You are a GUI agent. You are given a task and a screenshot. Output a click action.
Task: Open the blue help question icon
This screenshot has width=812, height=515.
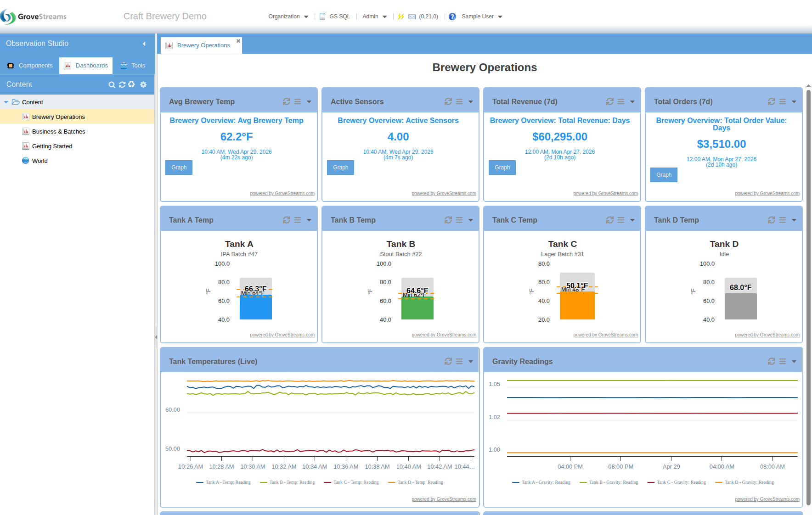point(452,17)
